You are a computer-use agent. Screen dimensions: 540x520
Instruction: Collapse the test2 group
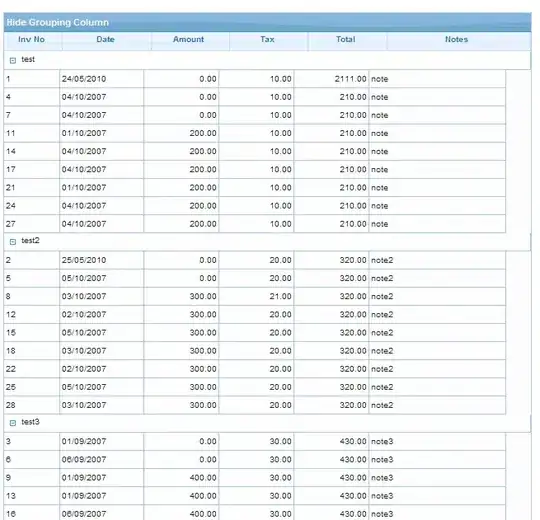[13, 242]
